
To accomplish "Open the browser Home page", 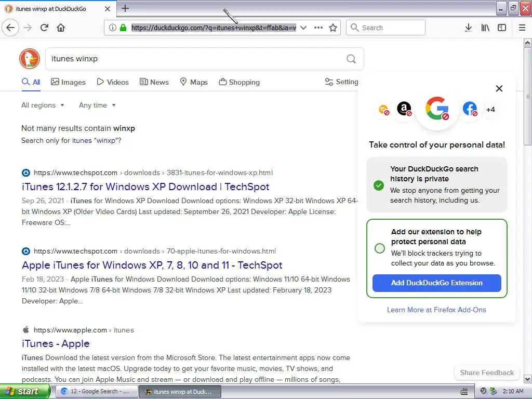I will pyautogui.click(x=61, y=28).
